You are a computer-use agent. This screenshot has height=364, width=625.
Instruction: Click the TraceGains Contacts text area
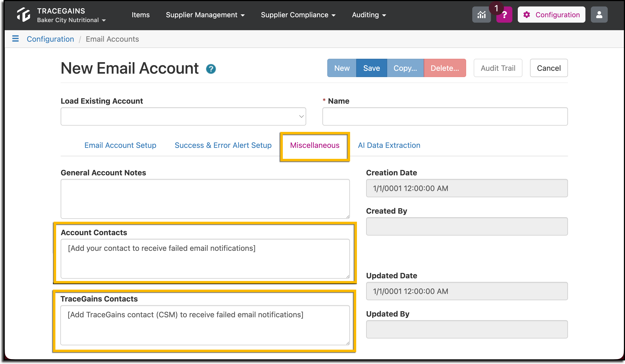coord(205,325)
